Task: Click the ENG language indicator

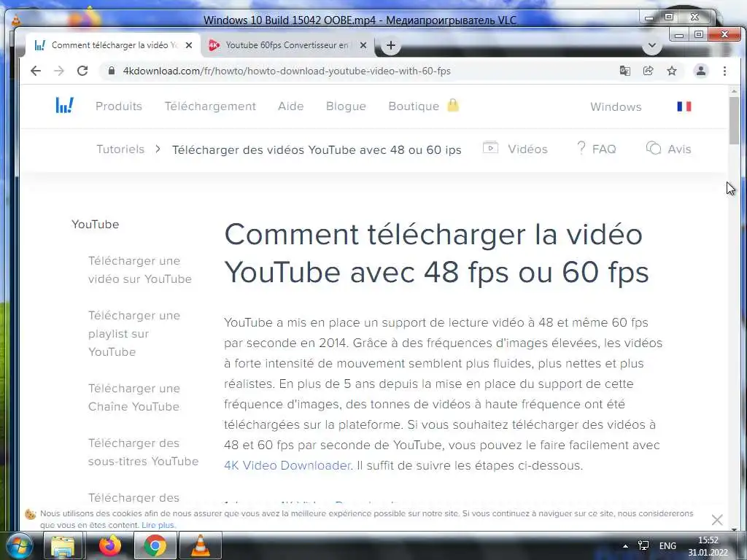Action: [x=667, y=546]
